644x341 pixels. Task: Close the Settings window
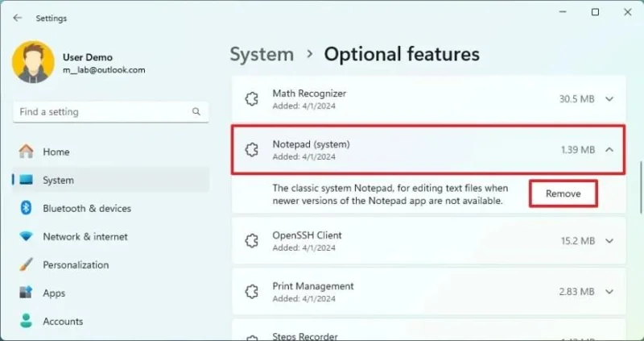[628, 12]
